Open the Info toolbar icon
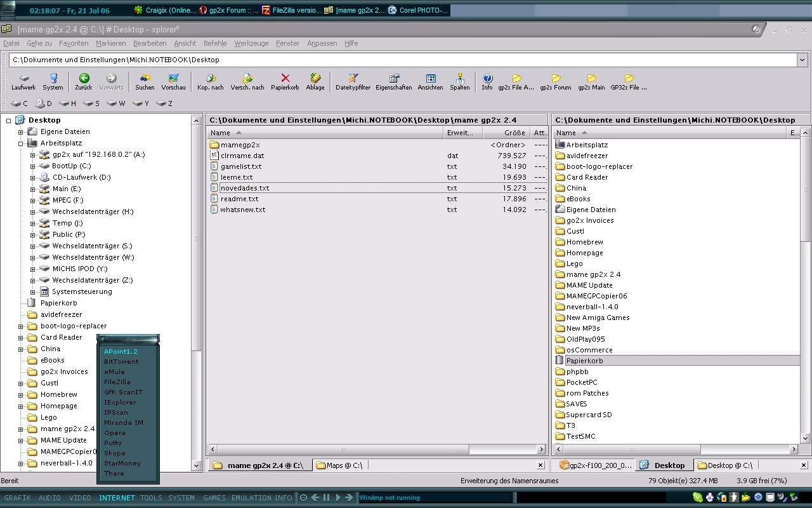This screenshot has width=812, height=508. (487, 82)
